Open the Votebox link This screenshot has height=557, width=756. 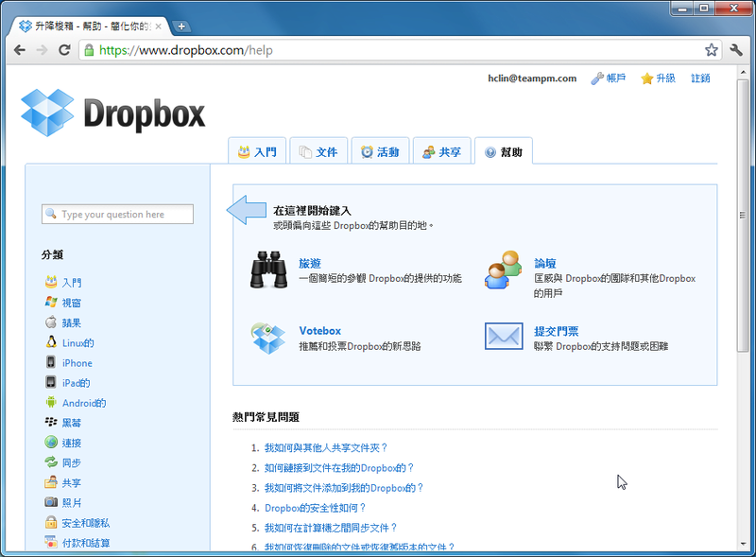click(320, 331)
